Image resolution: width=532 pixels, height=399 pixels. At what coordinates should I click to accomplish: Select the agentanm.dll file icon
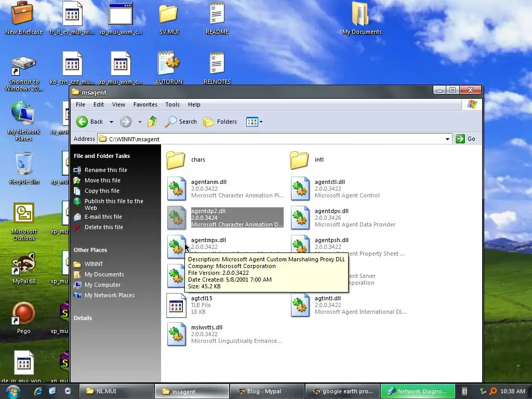(176, 189)
